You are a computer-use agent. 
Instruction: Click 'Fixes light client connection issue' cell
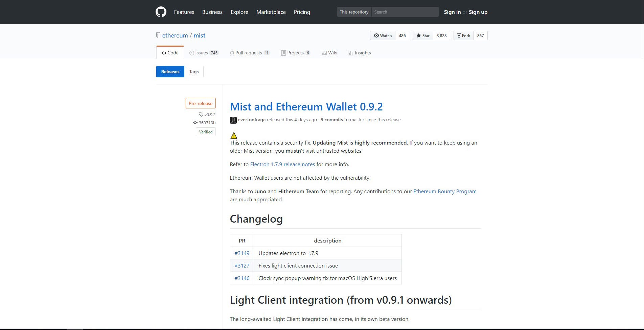point(328,265)
